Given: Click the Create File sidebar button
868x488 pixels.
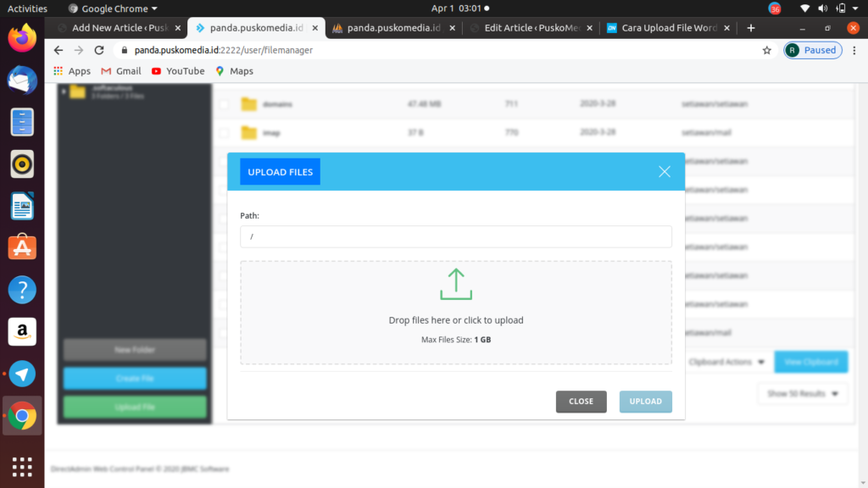Looking at the screenshot, I should point(135,379).
